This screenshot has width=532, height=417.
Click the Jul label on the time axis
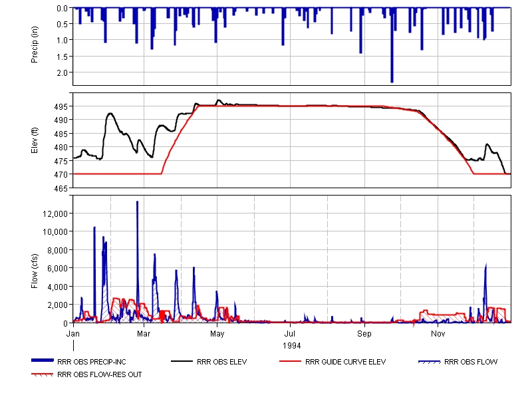[x=290, y=332]
